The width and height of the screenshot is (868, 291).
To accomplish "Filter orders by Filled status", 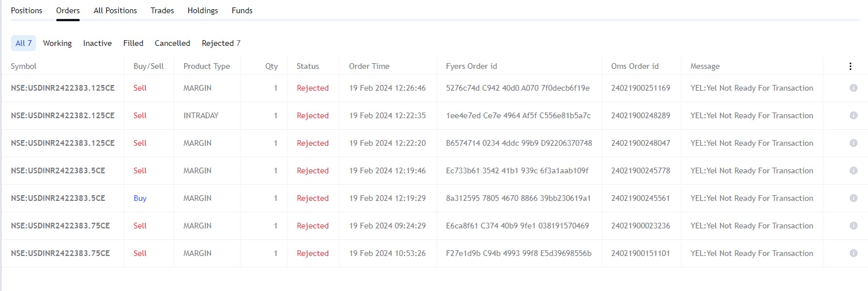I will click(133, 43).
